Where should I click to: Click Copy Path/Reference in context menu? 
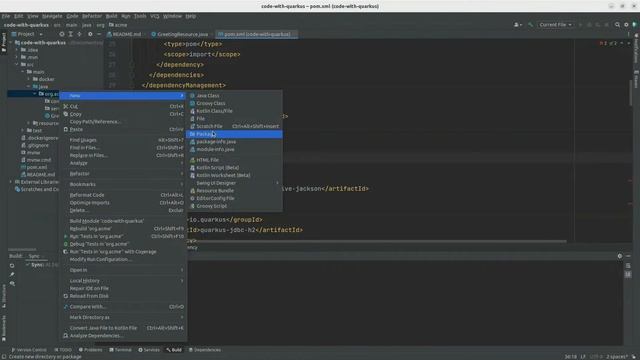click(123, 122)
